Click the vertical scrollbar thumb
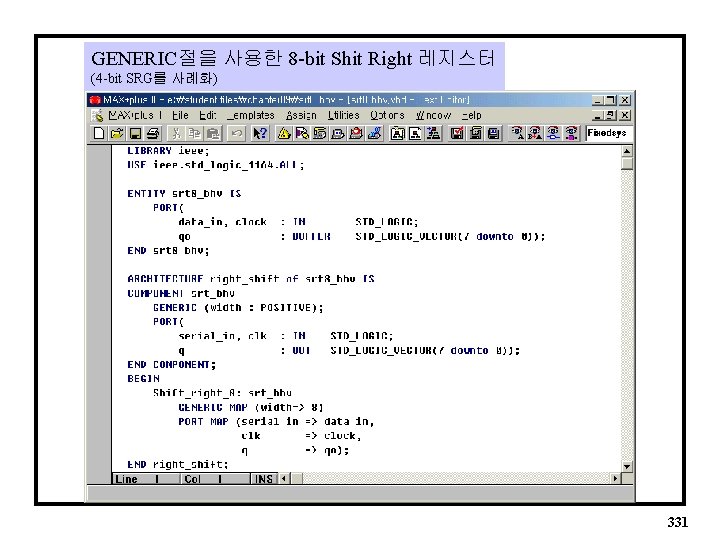This screenshot has height=540, width=720. 627,163
